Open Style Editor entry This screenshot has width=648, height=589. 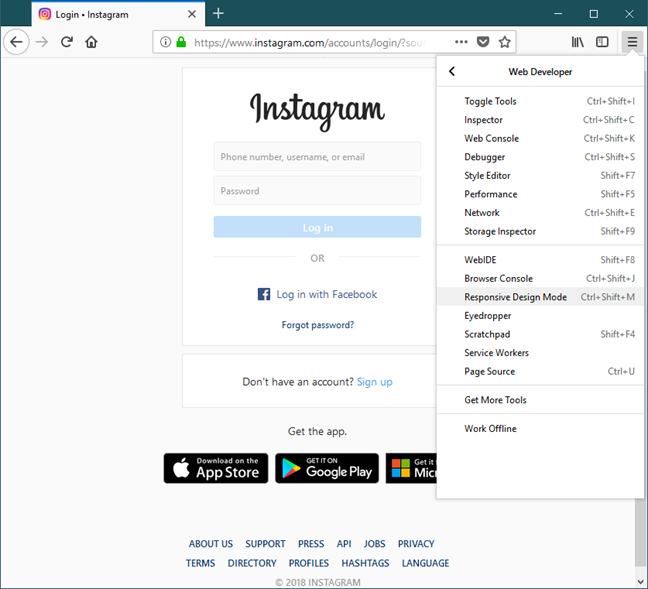coord(540,176)
